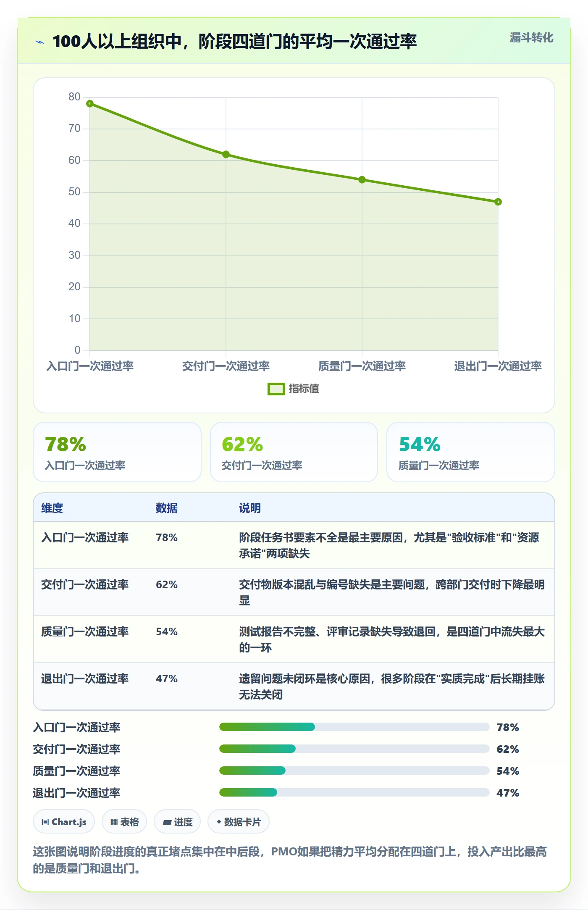Screen dimensions: 588x910
Task: Click table cell 退出门一次通过率
Action: point(85,679)
